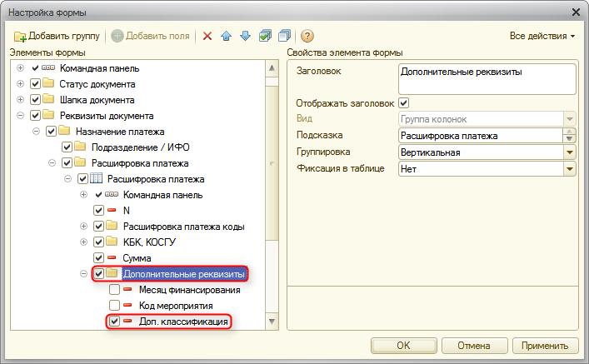Click the folder icon of Подразделение / ИФО

pyautogui.click(x=80, y=146)
